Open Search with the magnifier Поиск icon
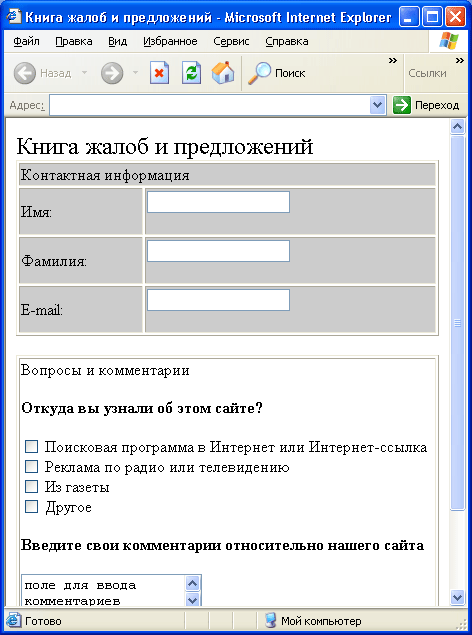Screen dimensions: 472x635 point(259,73)
